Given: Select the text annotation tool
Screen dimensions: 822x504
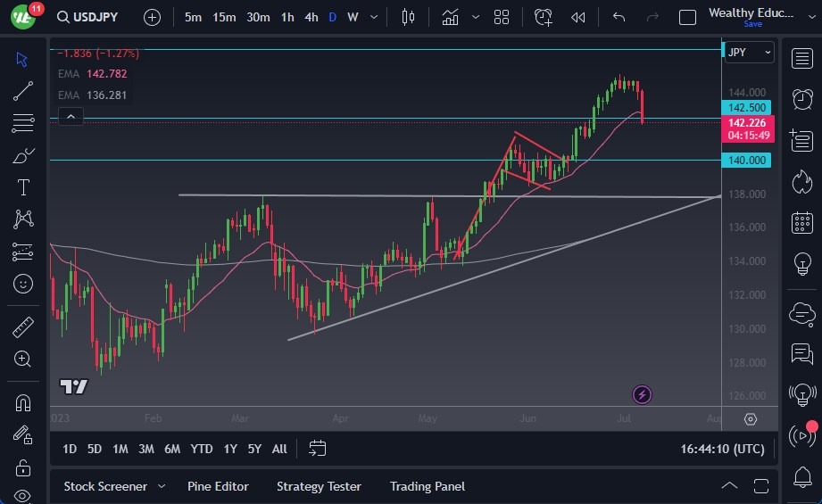Looking at the screenshot, I should point(23,187).
